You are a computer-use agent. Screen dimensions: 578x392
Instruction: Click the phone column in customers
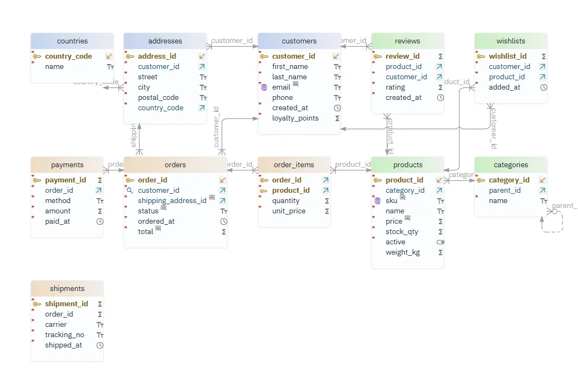pos(299,98)
